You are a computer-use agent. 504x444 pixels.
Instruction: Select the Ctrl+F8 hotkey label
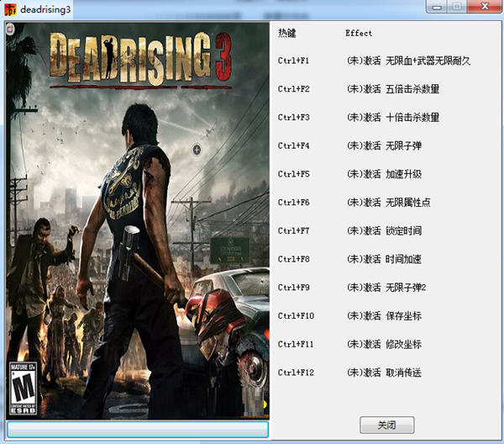click(x=293, y=259)
